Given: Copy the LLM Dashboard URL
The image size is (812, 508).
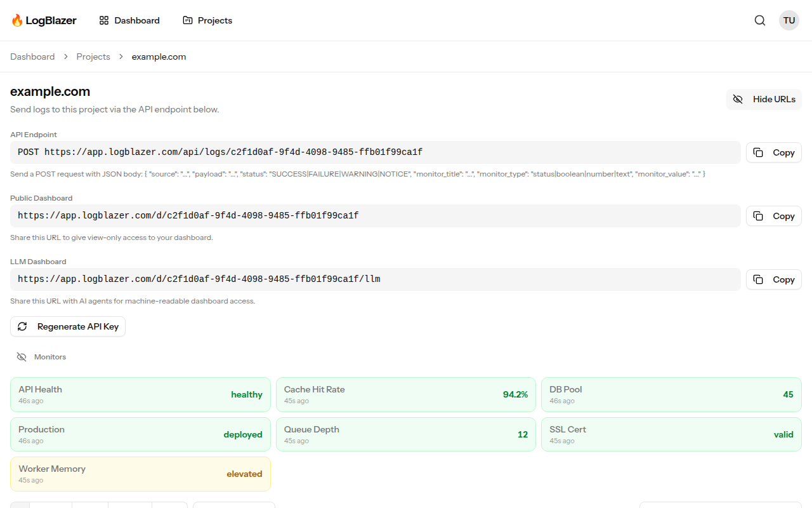Looking at the screenshot, I should [774, 279].
